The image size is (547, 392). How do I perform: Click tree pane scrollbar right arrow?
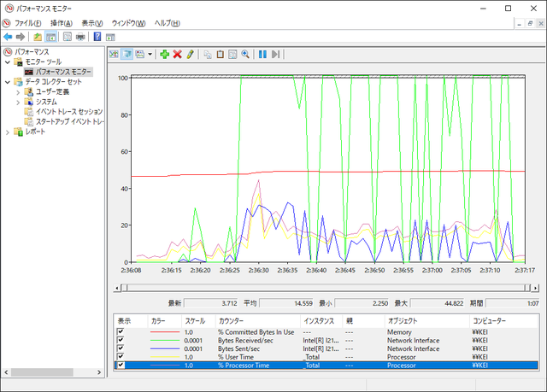pos(99,372)
